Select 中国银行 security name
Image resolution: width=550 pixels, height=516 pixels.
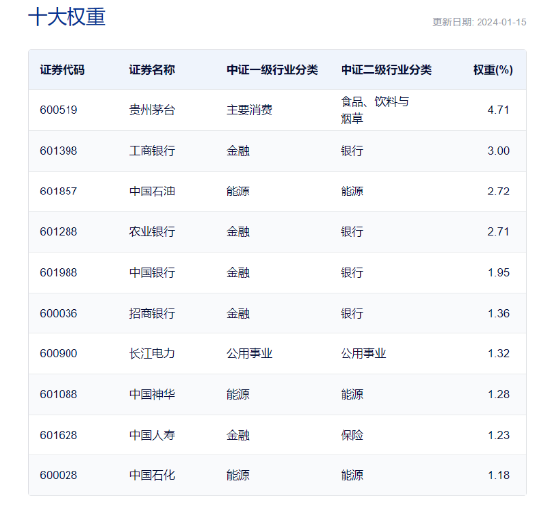[152, 273]
